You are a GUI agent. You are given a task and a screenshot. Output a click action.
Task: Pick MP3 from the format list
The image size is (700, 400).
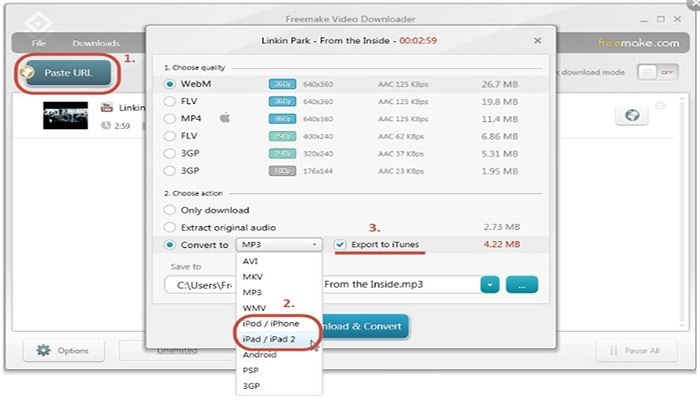(x=279, y=292)
